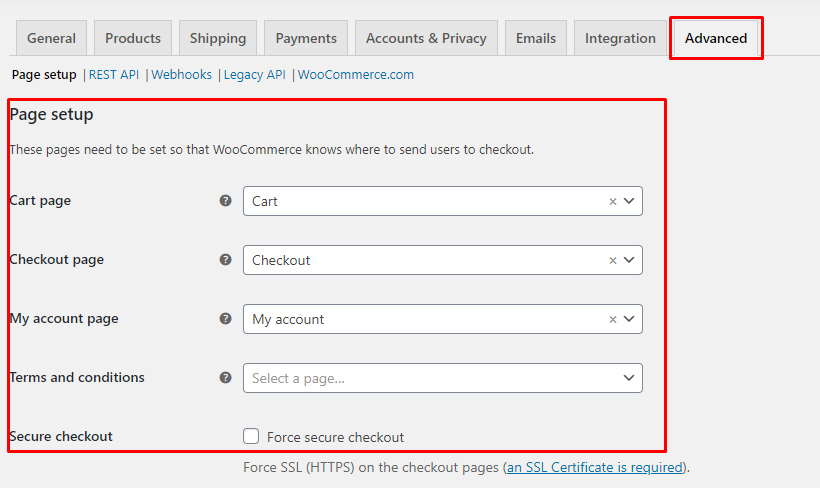Switch to the General tab
This screenshot has height=488, width=820.
(51, 38)
